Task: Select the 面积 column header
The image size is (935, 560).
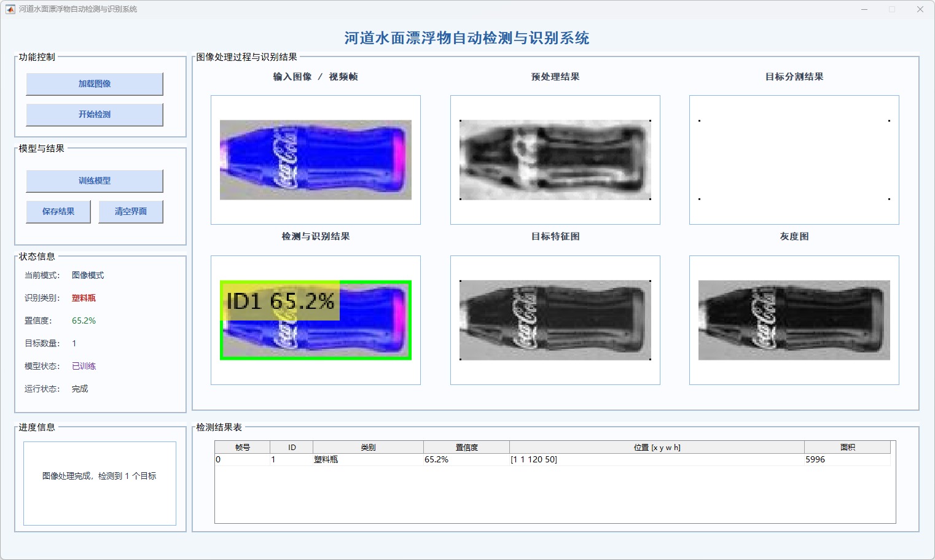Action: 847,447
